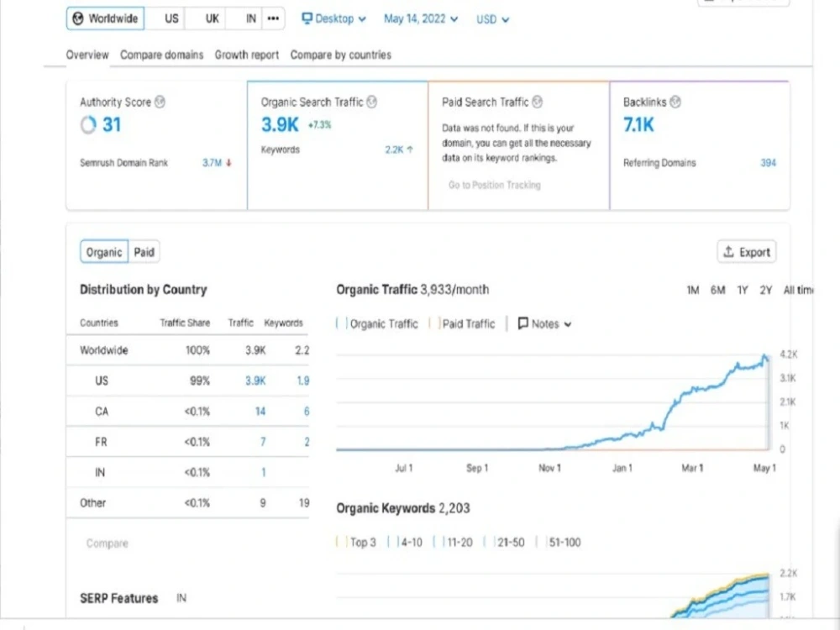Toggle Top 3 keywords checkbox
This screenshot has height=630, width=840.
click(x=341, y=542)
